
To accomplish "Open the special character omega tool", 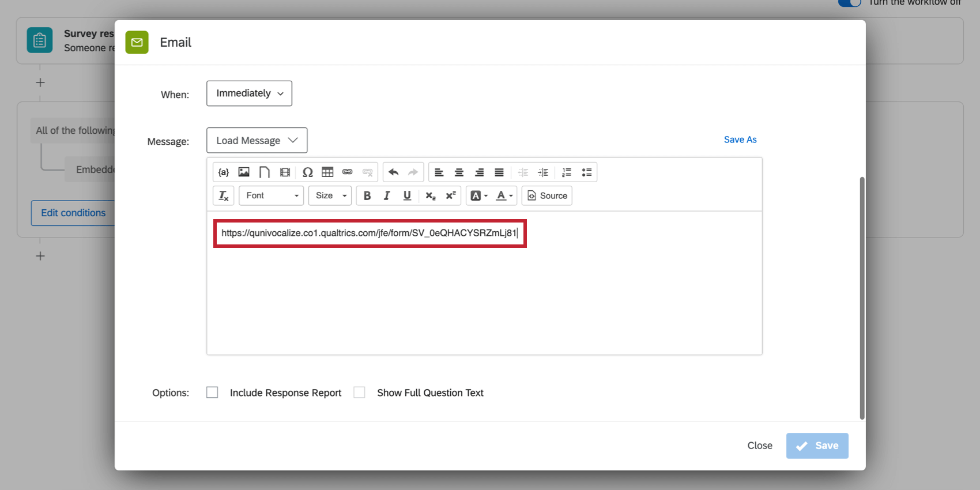I will point(307,172).
